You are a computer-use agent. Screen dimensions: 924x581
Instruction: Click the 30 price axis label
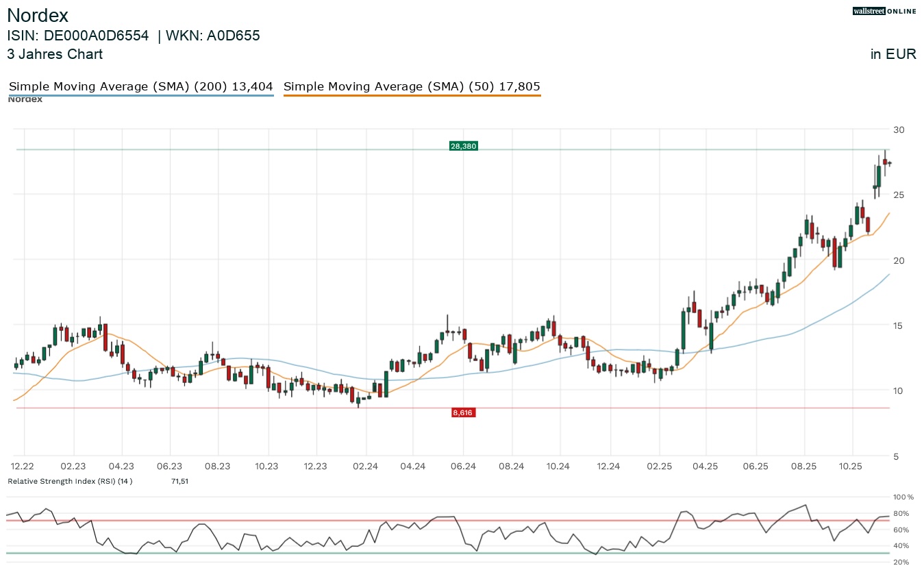[899, 129]
